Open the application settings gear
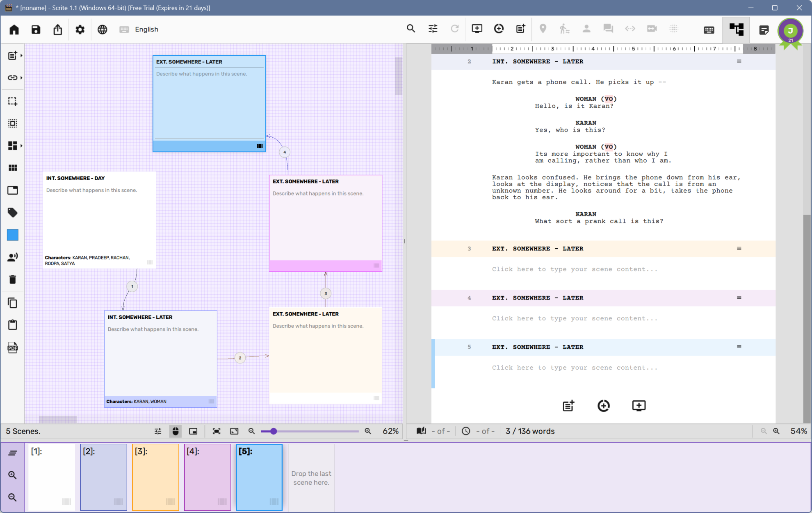Viewport: 812px width, 513px height. click(80, 29)
